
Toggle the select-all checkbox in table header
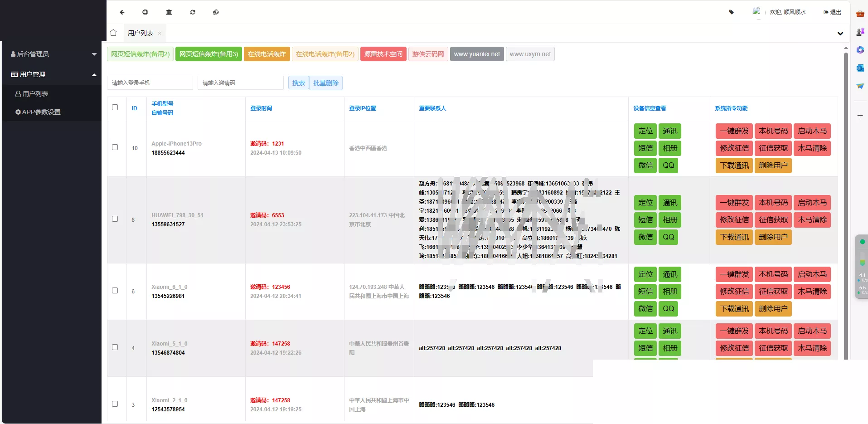coord(115,107)
